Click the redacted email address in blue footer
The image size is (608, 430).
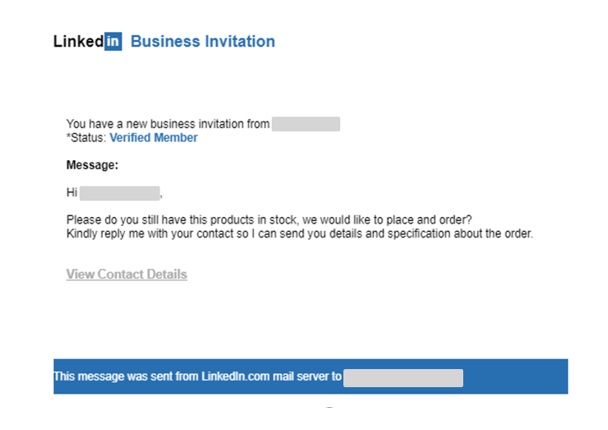point(403,378)
